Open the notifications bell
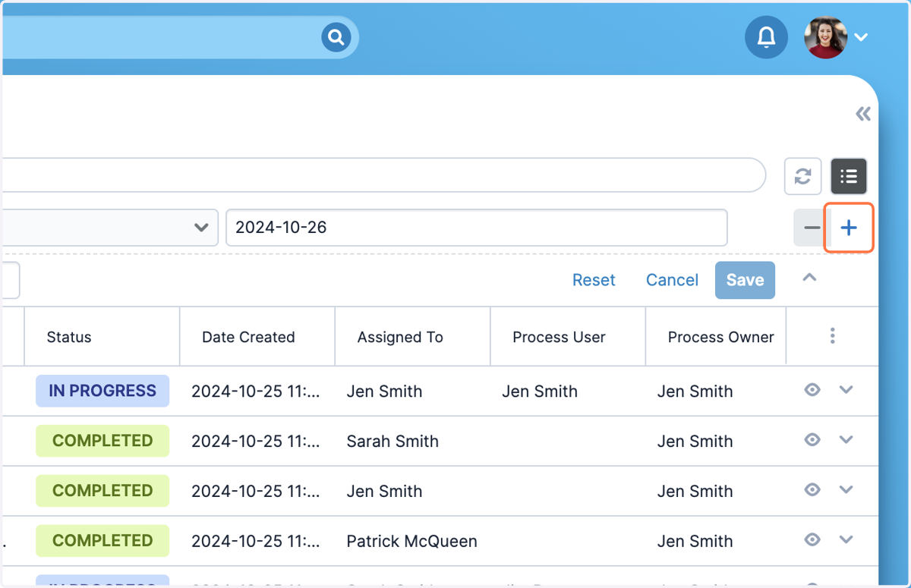 pyautogui.click(x=766, y=36)
